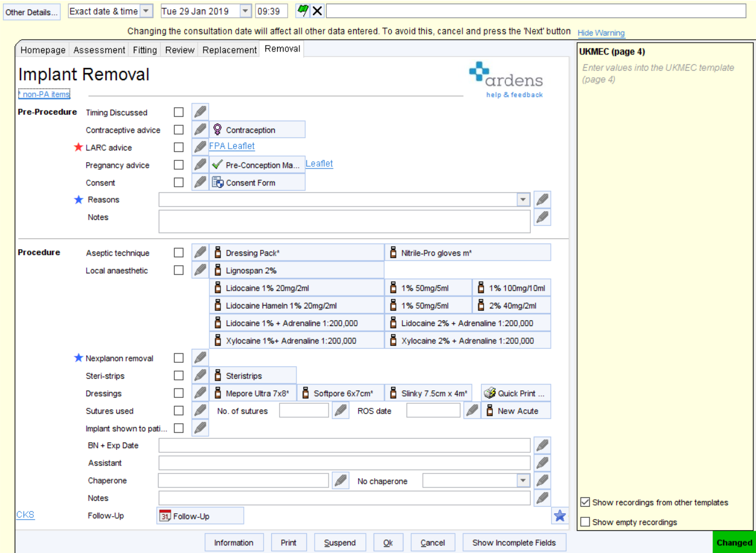The height and width of the screenshot is (553, 756).
Task: Open the Contraception template icon
Action: (217, 129)
